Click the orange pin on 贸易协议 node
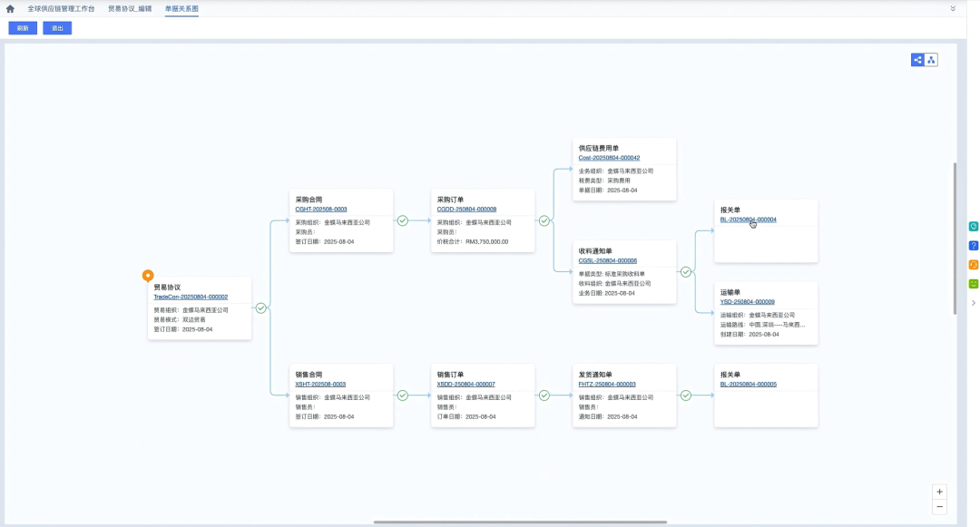 point(148,275)
